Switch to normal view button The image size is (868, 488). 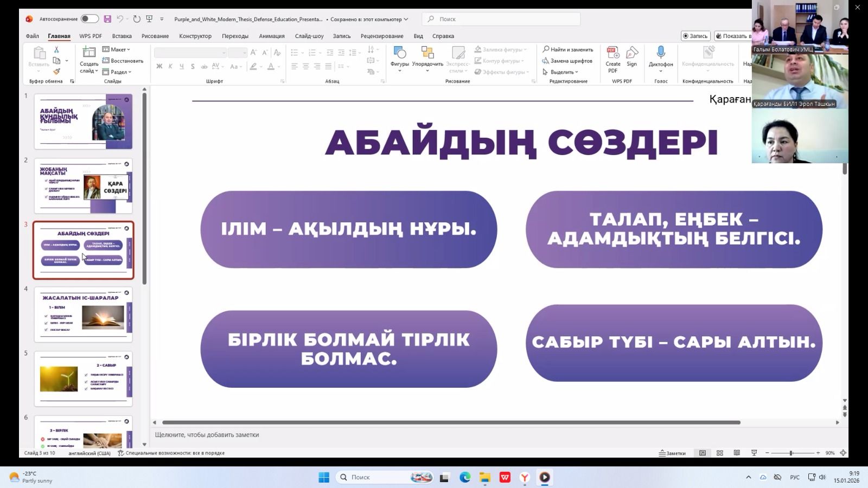click(x=703, y=453)
